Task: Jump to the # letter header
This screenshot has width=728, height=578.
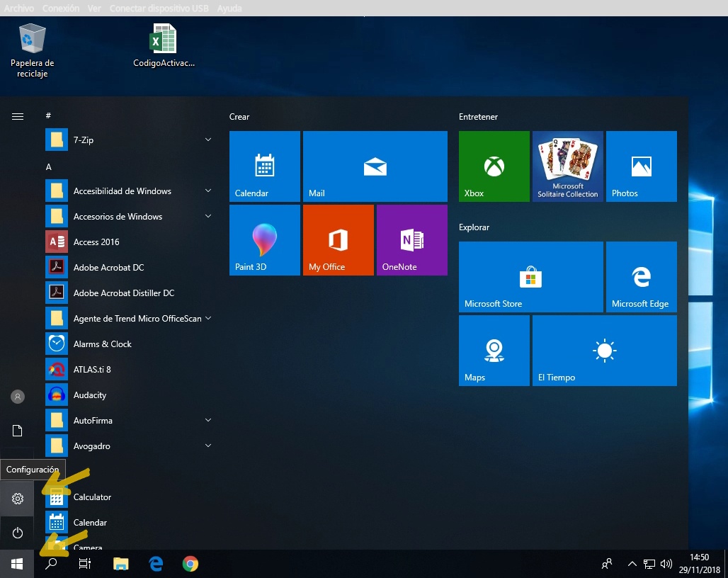Action: tap(48, 115)
